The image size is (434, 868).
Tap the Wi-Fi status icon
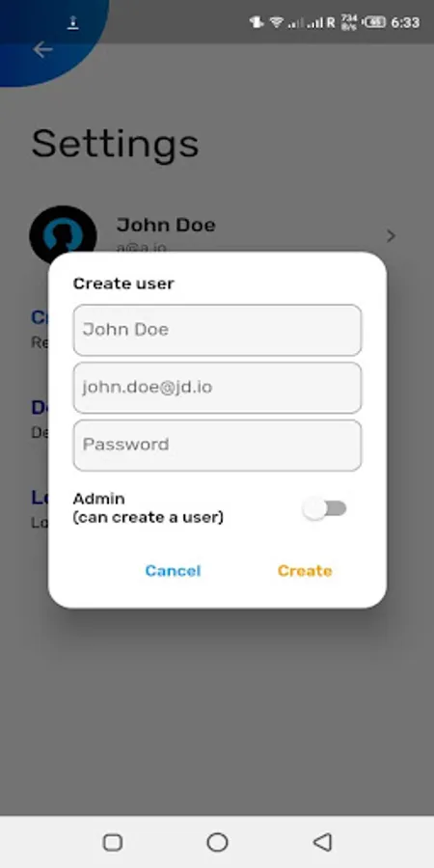click(276, 23)
